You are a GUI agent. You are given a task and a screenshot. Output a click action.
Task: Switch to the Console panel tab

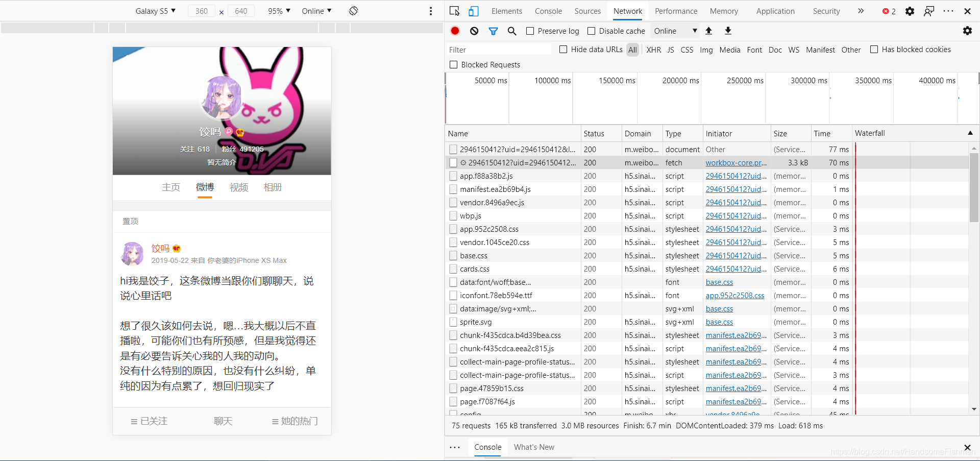[548, 11]
